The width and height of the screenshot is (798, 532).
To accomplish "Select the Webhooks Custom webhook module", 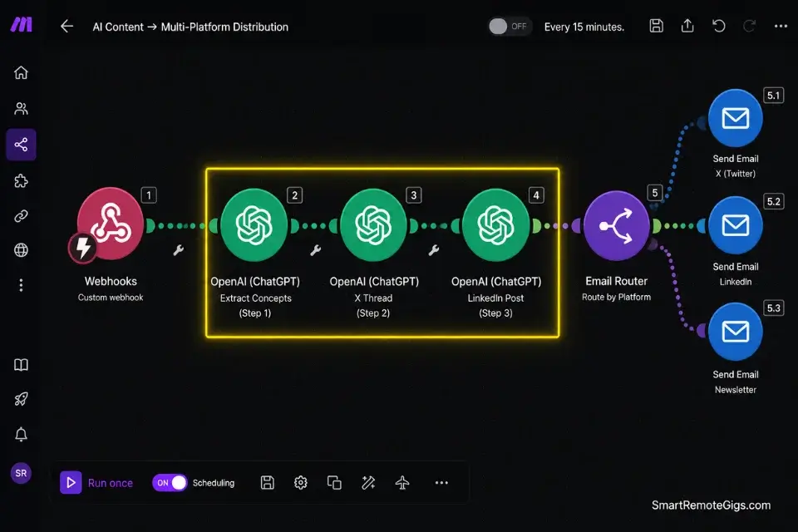I will click(111, 224).
